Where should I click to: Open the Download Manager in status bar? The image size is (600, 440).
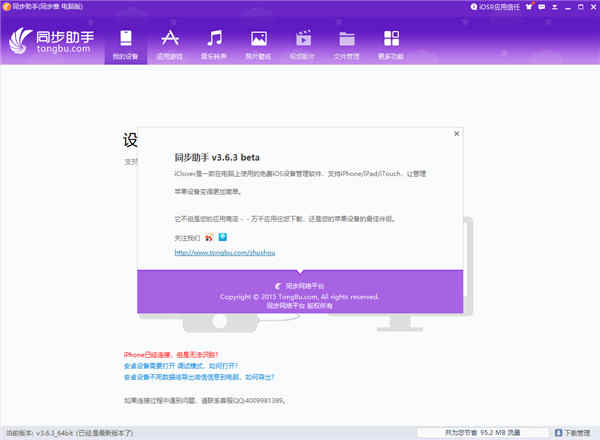[x=572, y=433]
